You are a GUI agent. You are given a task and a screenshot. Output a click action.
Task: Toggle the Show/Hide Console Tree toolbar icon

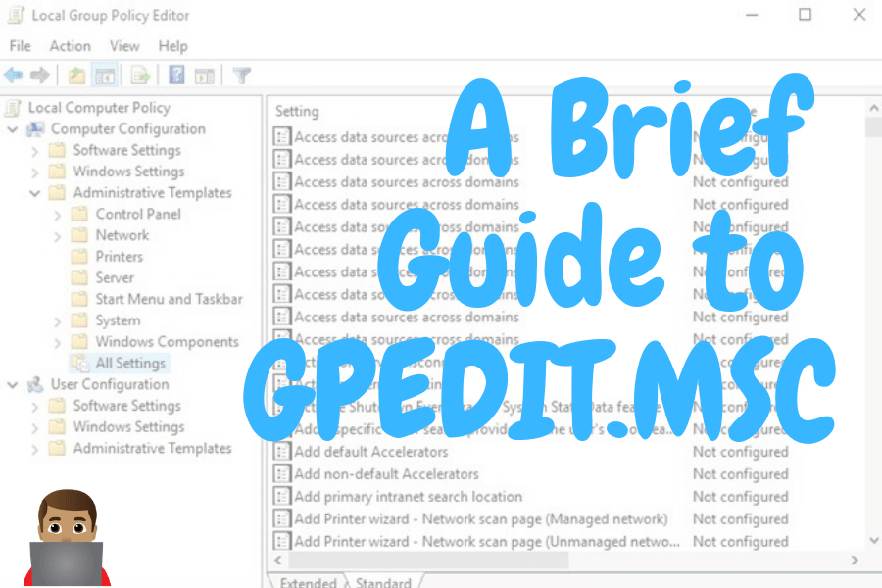coord(105,74)
